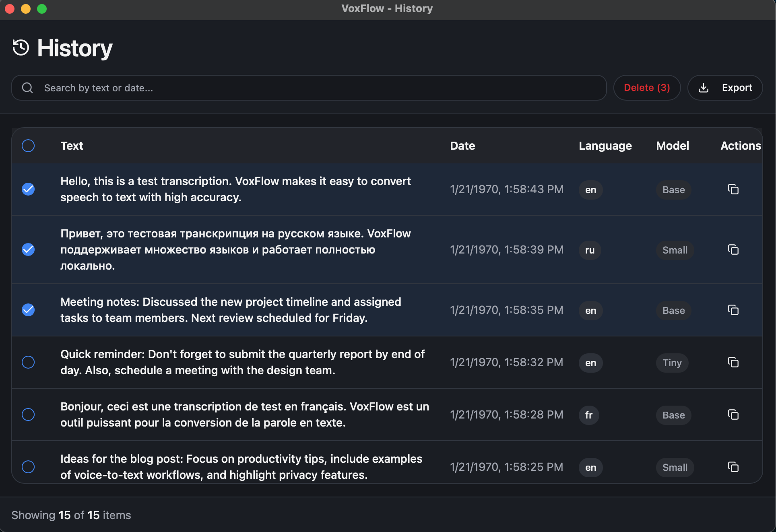Click the en language badge on first row

590,190
